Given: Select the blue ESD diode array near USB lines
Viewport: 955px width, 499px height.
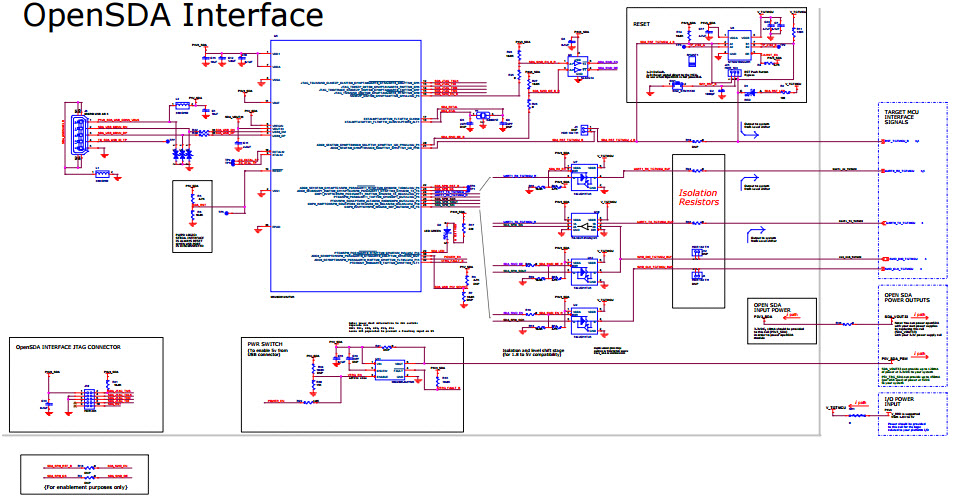Looking at the screenshot, I should click(182, 155).
